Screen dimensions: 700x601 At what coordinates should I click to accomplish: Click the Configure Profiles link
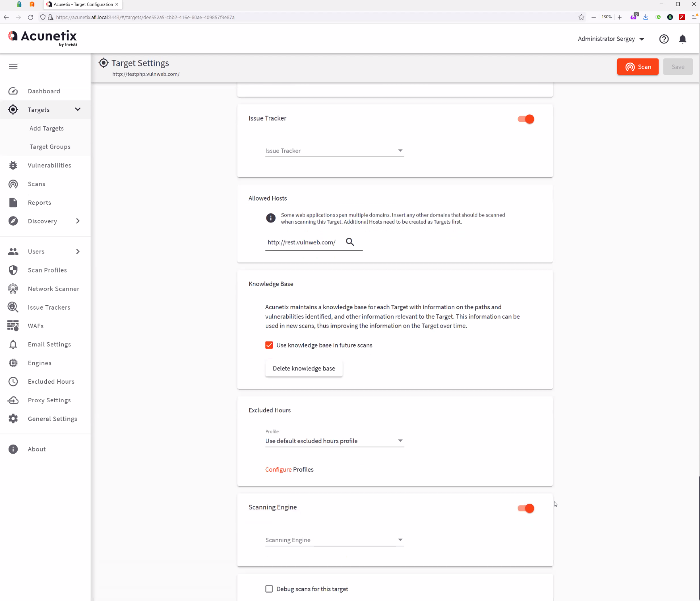pos(279,469)
